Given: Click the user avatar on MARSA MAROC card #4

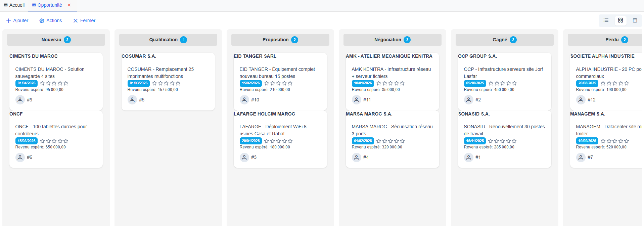Looking at the screenshot, I should (x=357, y=157).
